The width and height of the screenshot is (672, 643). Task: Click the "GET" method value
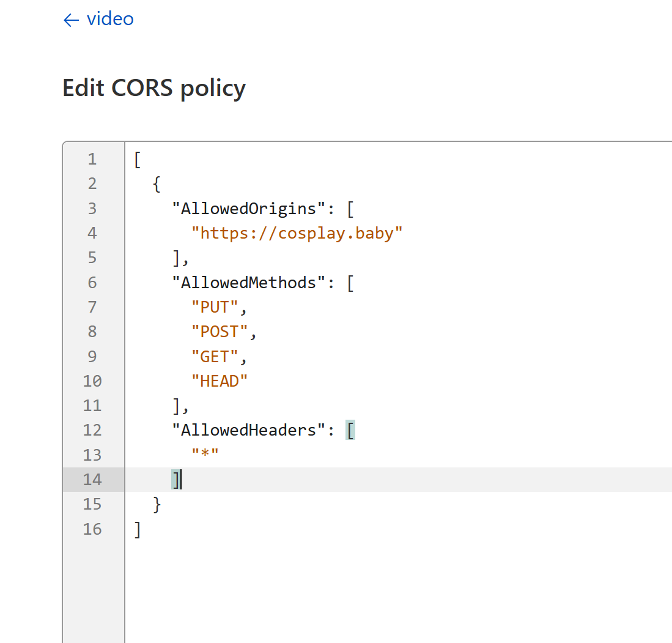coord(215,357)
